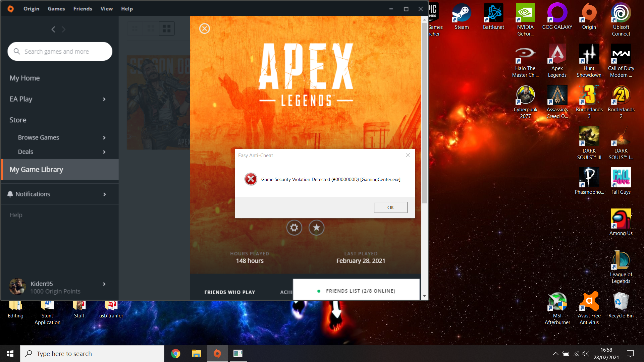Switch to the Friends Who Play tab

point(230,292)
